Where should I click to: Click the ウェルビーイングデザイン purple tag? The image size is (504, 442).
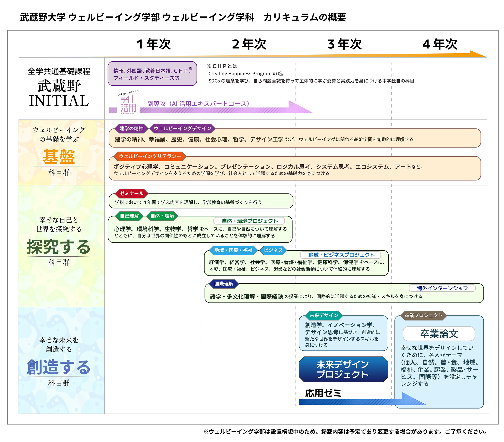point(182,128)
